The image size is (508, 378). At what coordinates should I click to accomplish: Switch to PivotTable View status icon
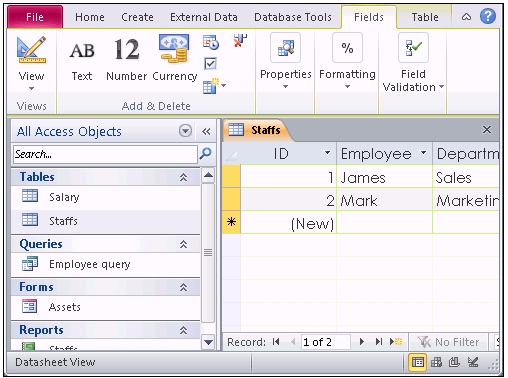click(436, 362)
